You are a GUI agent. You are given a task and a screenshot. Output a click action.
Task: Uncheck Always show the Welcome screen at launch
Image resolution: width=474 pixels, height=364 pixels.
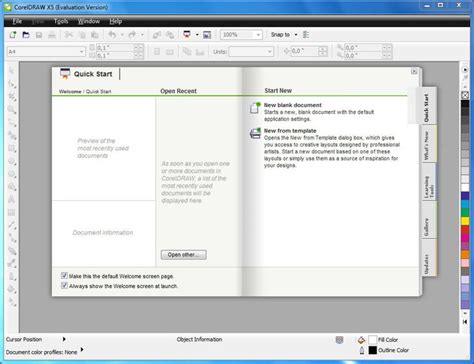pos(64,285)
